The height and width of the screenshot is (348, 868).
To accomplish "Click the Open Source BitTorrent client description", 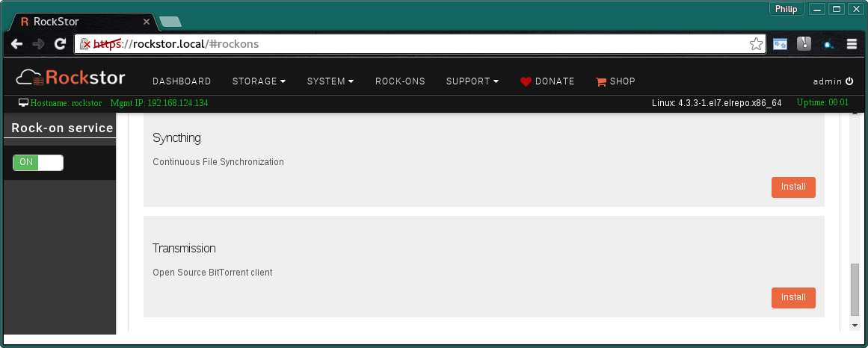I will 212,273.
